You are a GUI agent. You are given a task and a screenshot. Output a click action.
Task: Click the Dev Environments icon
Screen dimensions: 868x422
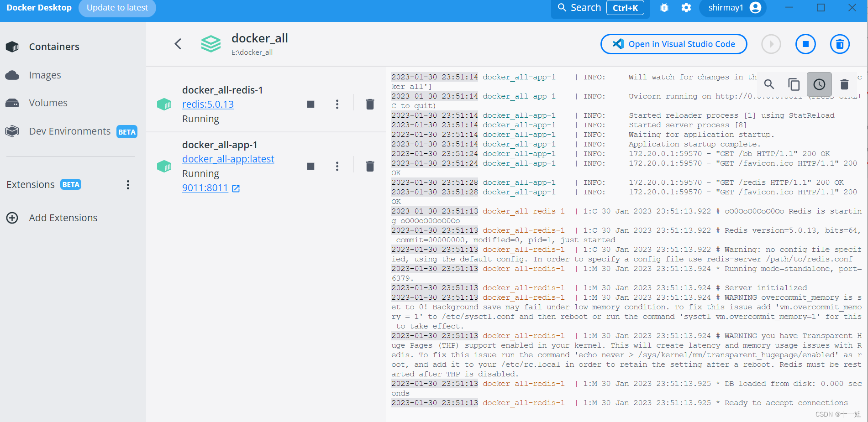12,131
